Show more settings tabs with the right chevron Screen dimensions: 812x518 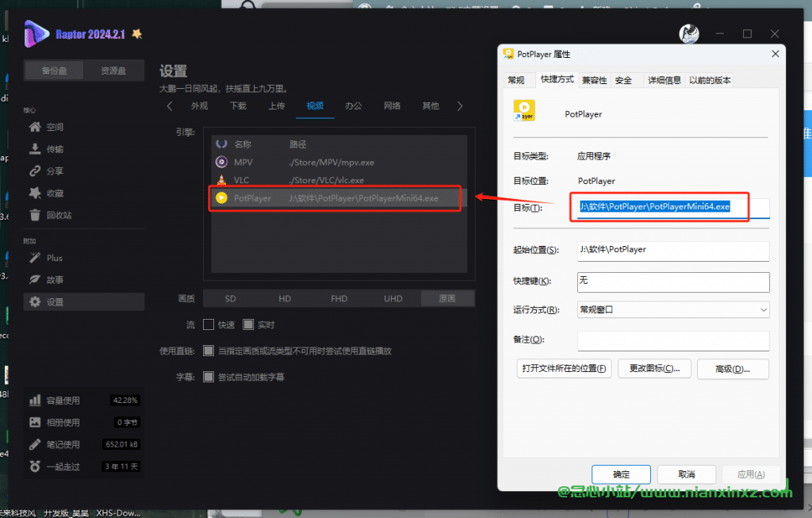(x=460, y=106)
